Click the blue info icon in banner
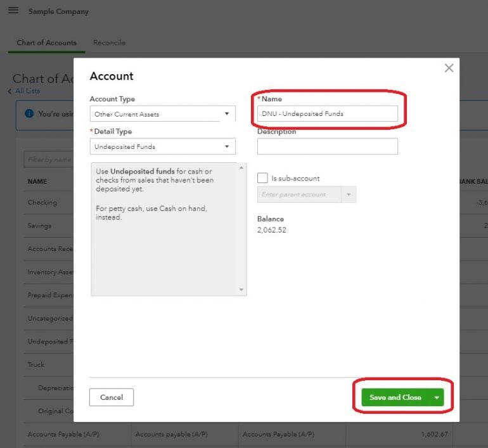This screenshot has height=448, width=488. point(29,113)
